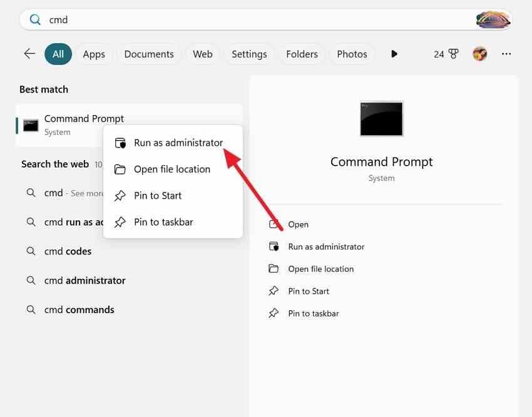Show more filters with play arrow

point(394,54)
